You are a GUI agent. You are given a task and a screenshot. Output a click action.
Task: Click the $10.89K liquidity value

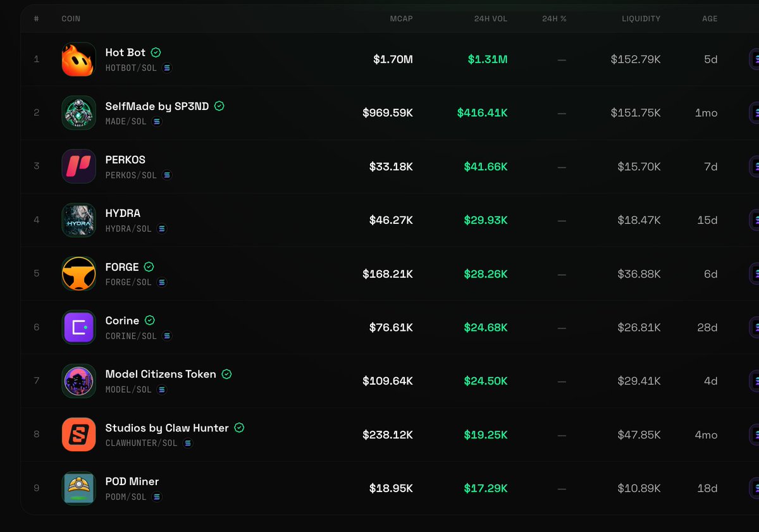coord(639,488)
